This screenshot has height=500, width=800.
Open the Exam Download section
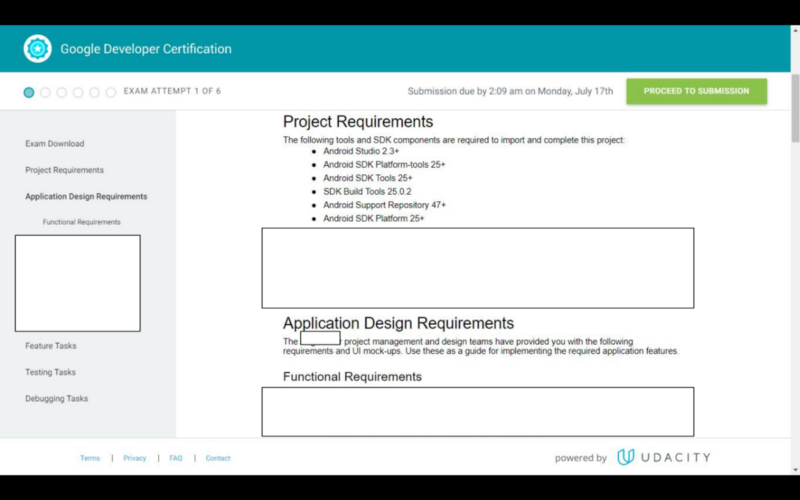tap(55, 144)
